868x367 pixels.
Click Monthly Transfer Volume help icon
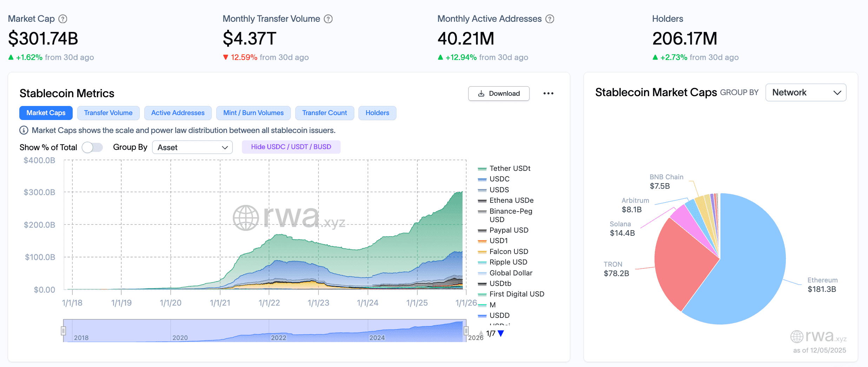(x=328, y=19)
